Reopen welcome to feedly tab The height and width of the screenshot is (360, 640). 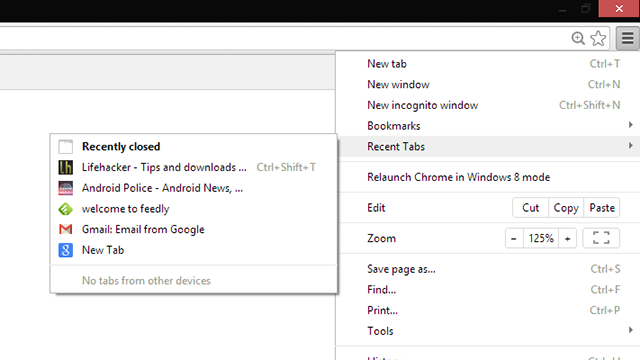[x=194, y=209]
